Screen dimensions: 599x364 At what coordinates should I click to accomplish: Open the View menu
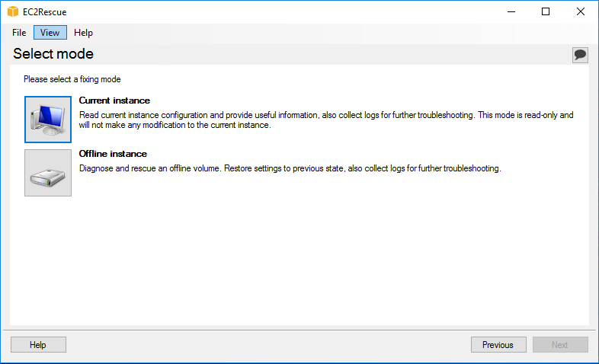pos(50,33)
